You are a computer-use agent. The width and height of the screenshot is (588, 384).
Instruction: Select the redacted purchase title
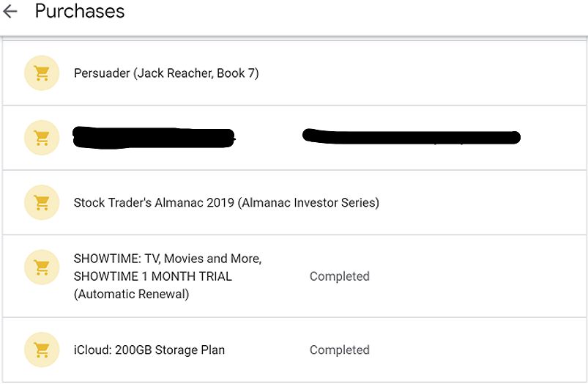(154, 138)
